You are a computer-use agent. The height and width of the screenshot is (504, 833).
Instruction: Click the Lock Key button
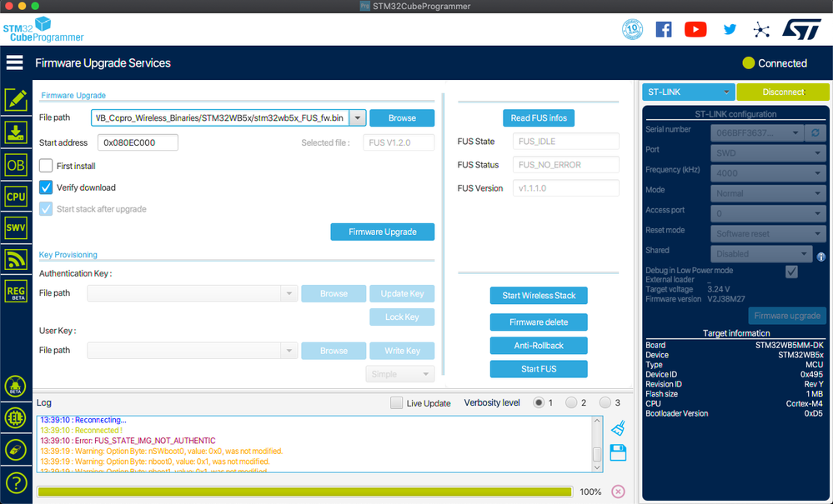click(402, 317)
